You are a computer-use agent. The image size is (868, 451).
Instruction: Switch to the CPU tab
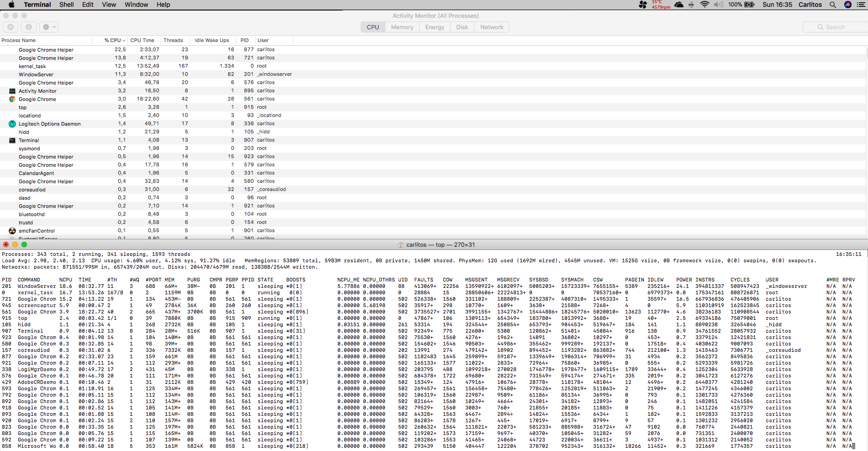pos(373,27)
